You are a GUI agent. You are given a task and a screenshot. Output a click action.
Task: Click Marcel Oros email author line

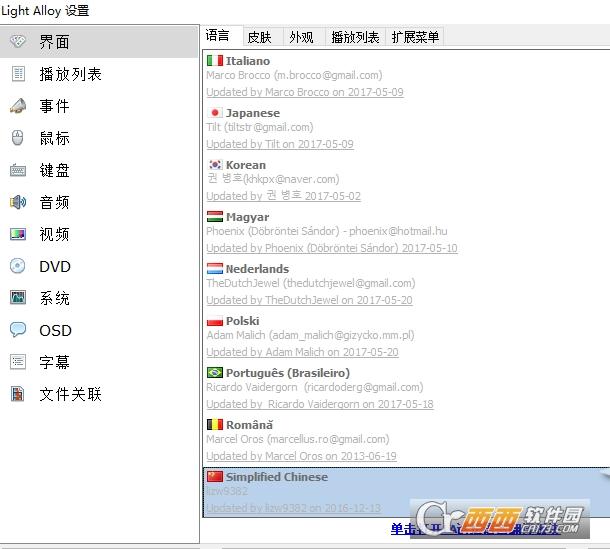[x=298, y=439]
